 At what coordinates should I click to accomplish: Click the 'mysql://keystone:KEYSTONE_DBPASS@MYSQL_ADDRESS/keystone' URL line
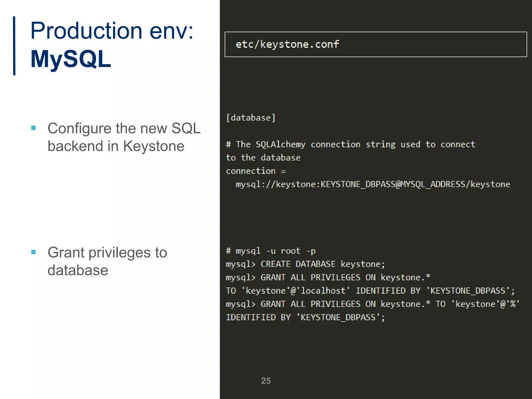click(x=373, y=184)
